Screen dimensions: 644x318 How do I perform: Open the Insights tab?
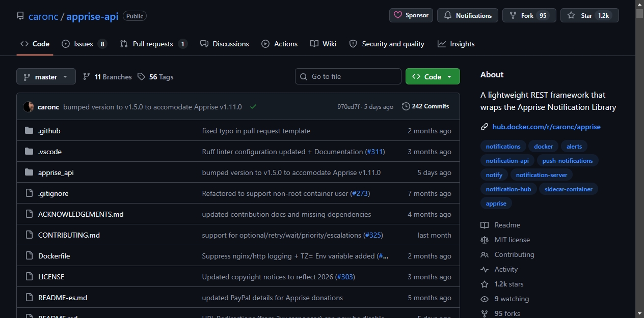point(456,44)
